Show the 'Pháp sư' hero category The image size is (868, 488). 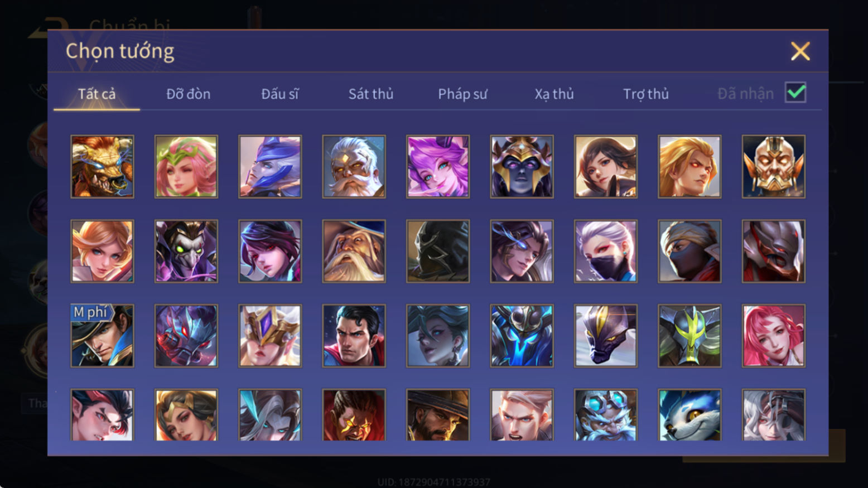(x=462, y=94)
